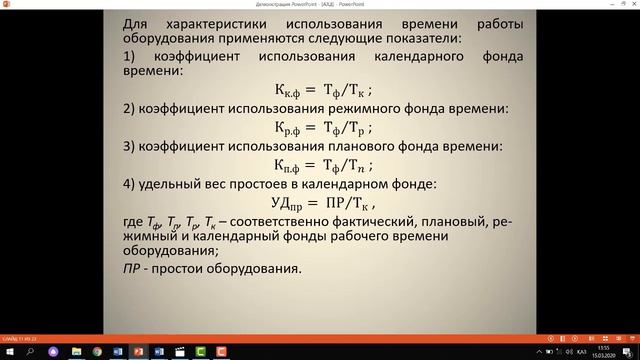This screenshot has width=640, height=360.
Task: Select the active PowerPoint taskbar icon
Action: [x=138, y=352]
